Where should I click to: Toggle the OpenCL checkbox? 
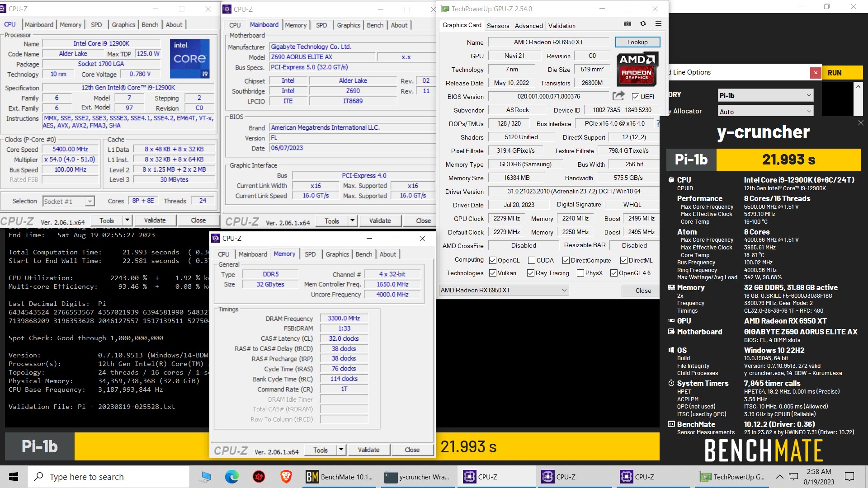(x=493, y=260)
